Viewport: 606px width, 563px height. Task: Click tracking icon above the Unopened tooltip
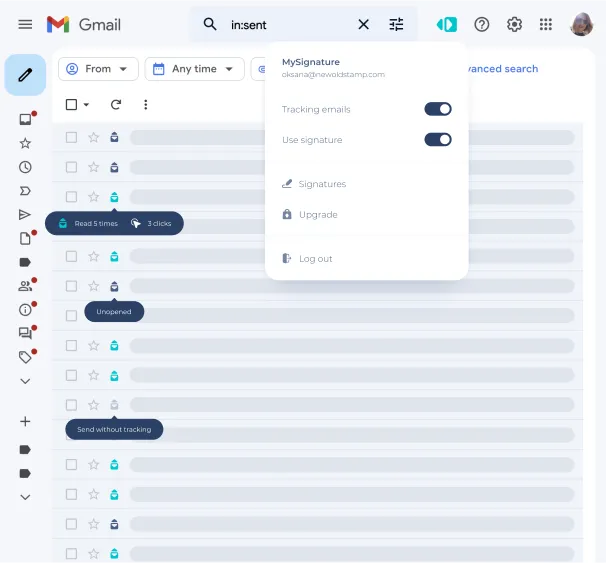(114, 286)
